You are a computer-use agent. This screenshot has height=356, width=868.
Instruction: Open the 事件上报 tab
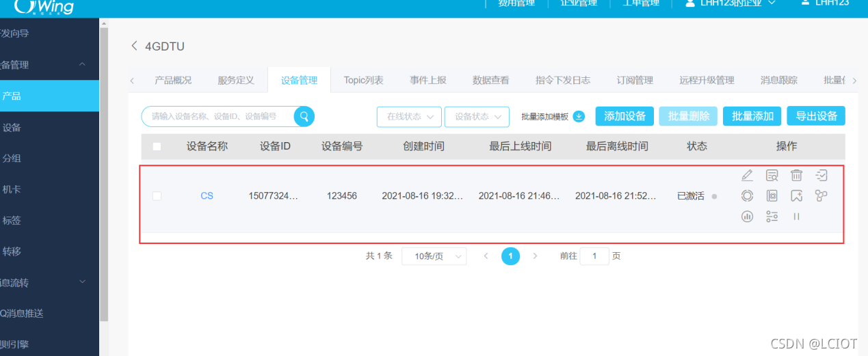pyautogui.click(x=428, y=80)
